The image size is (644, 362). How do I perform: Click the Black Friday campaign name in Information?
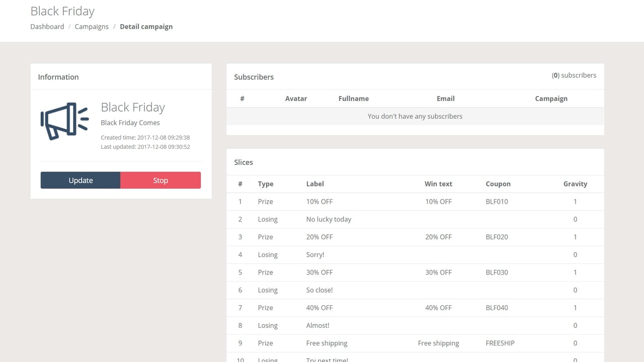click(133, 107)
